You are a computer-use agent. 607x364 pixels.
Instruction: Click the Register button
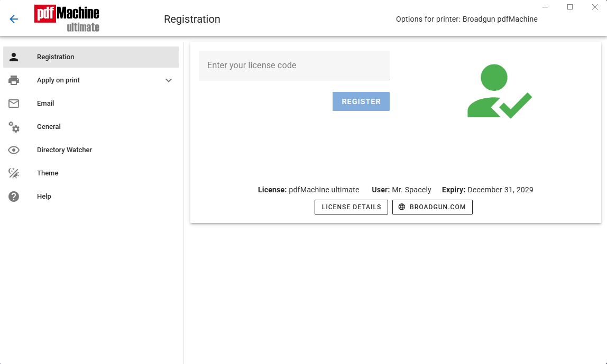(x=361, y=101)
